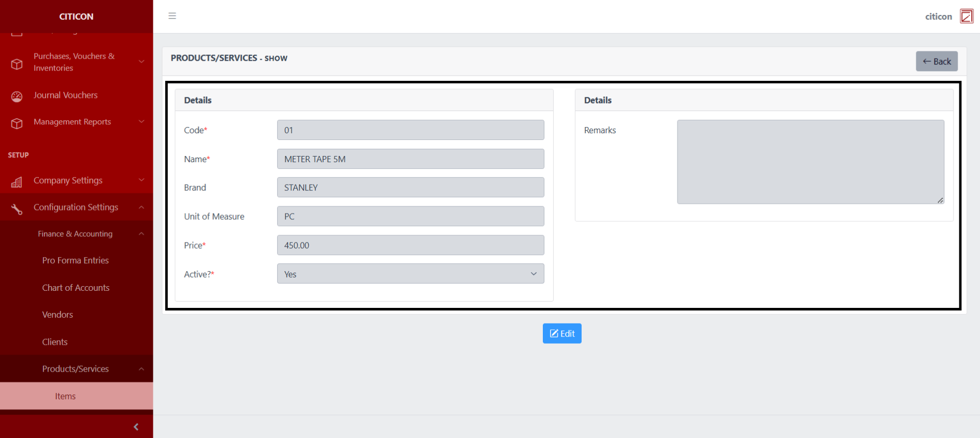Image resolution: width=980 pixels, height=438 pixels.
Task: Click the Company Settings building icon
Action: coord(17,182)
